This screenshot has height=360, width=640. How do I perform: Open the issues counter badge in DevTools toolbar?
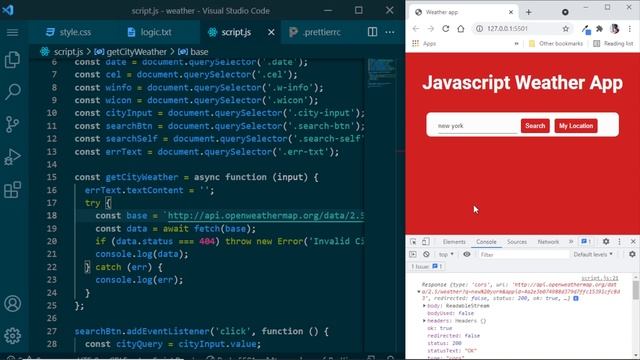click(x=586, y=242)
